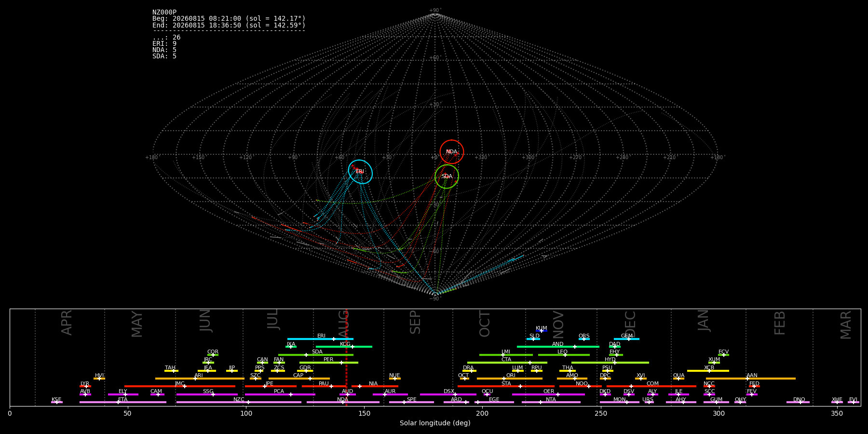The height and width of the screenshot is (434, 868).
Task: Select the cyan ERI shower bar
Action: pyautogui.click(x=320, y=339)
